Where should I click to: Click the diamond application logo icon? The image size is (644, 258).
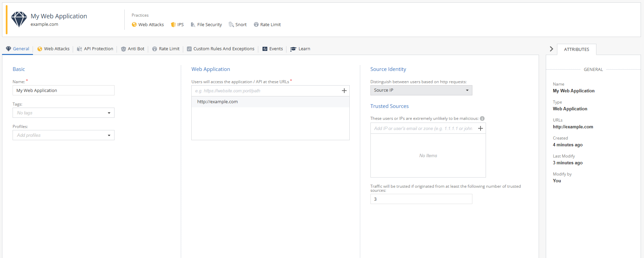point(19,19)
